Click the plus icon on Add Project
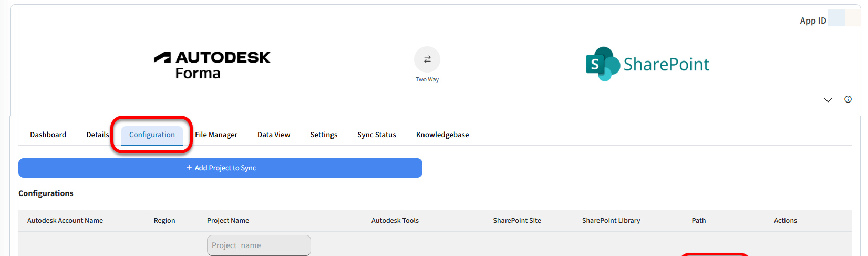The height and width of the screenshot is (256, 868). (189, 168)
